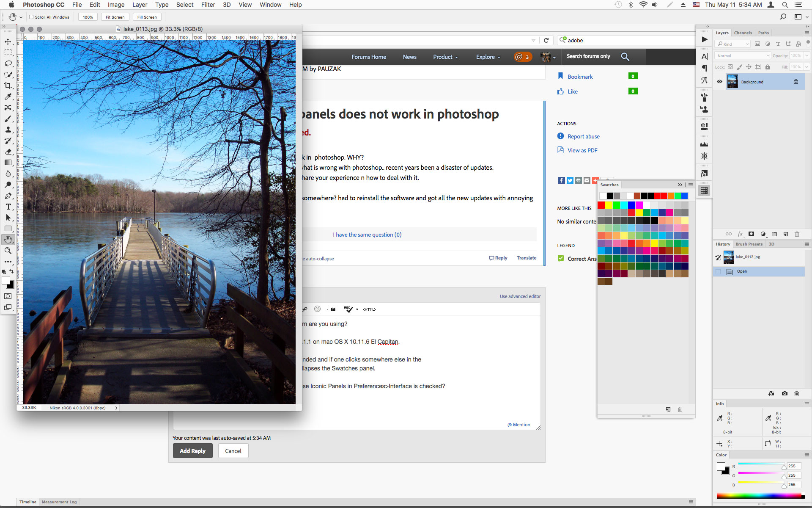Open the Window menu
Viewport: 812px width, 508px height.
[270, 5]
